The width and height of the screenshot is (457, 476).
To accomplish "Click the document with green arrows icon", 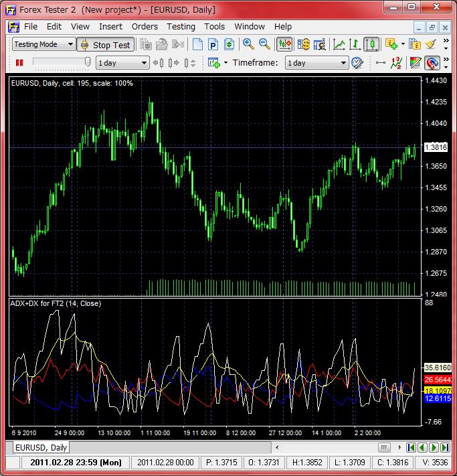I will point(229,45).
